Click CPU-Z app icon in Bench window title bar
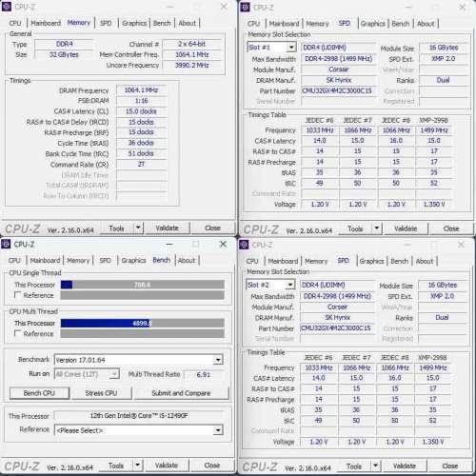The width and height of the screenshot is (476, 476). 6,244
